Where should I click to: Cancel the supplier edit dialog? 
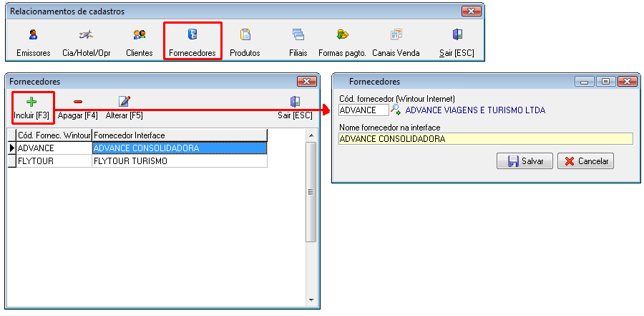point(585,161)
